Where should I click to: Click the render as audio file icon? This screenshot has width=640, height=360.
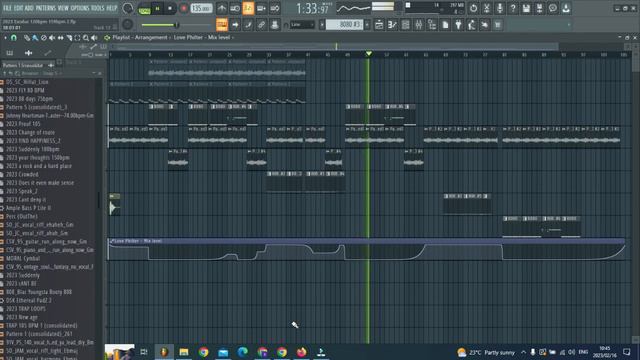point(539,8)
